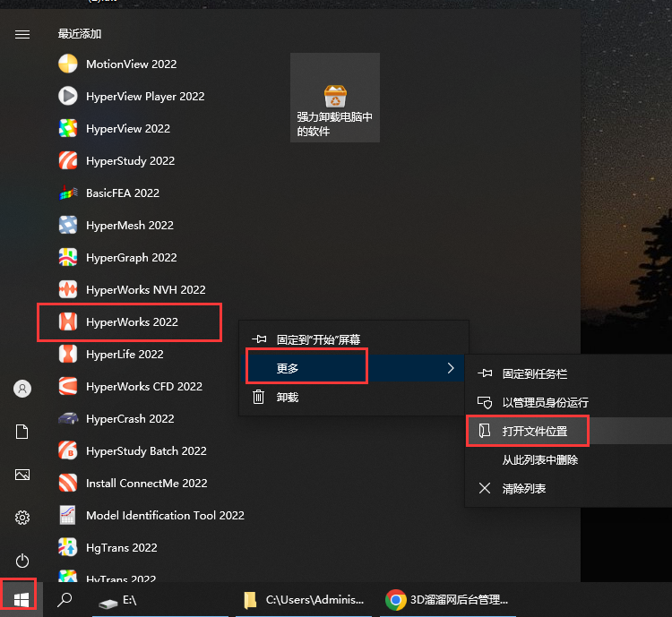Open HyperLife 2022 icon
Viewport: 672px width, 617px height.
tap(68, 354)
